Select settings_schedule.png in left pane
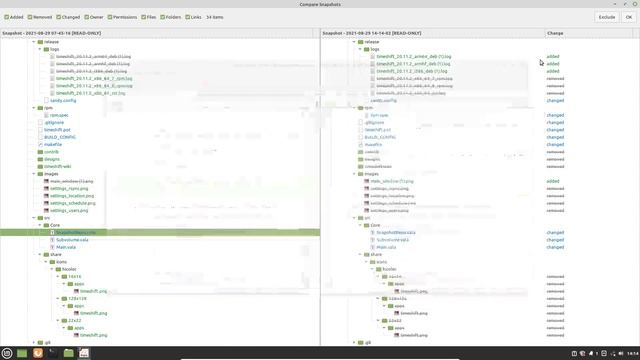 coord(73,203)
